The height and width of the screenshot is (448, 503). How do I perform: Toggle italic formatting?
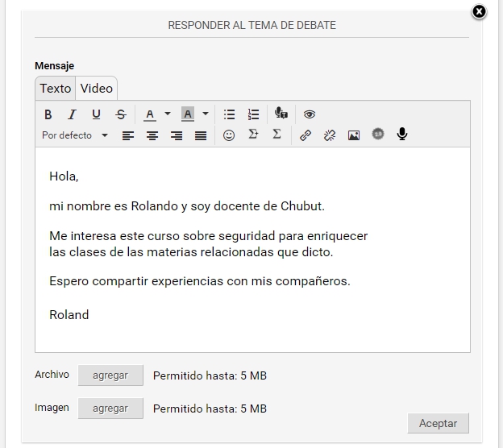(x=72, y=114)
